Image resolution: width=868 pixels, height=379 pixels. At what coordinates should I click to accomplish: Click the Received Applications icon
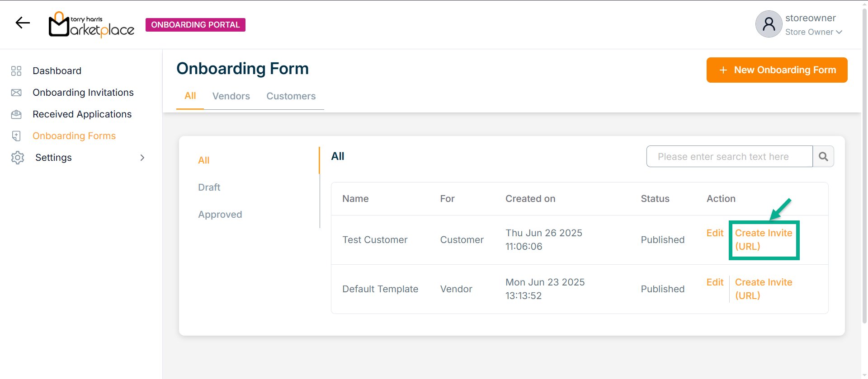point(16,114)
